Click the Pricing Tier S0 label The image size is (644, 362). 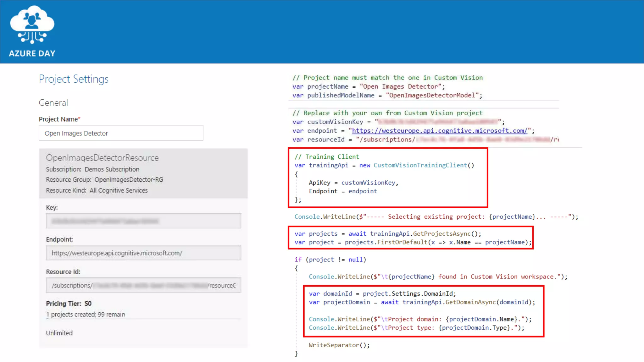(x=69, y=304)
